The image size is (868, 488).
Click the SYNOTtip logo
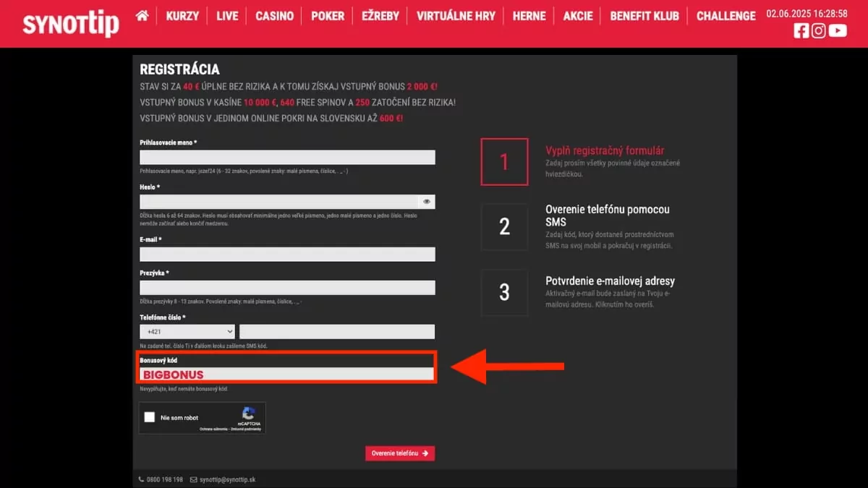(x=71, y=24)
